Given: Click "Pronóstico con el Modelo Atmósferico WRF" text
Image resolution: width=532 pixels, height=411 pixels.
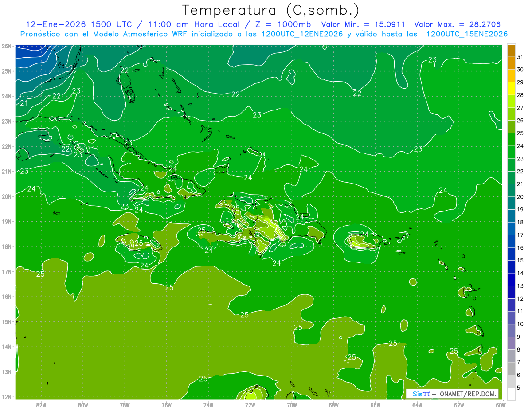Looking at the screenshot, I should tap(104, 34).
